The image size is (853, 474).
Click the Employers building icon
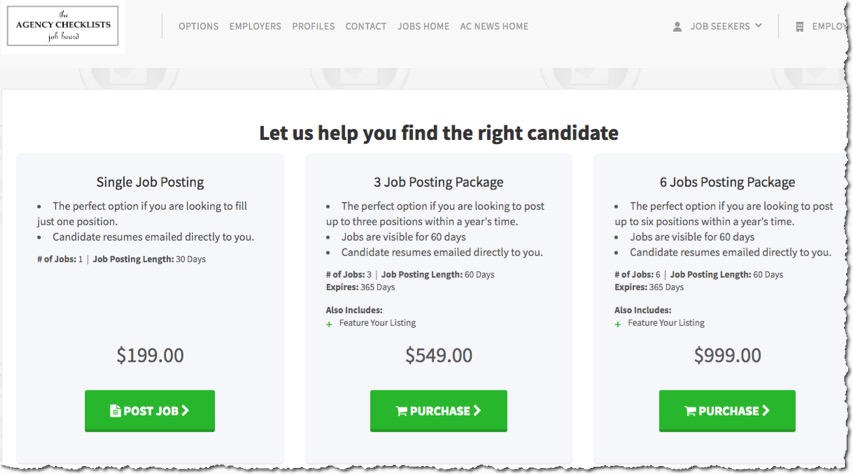coord(800,27)
